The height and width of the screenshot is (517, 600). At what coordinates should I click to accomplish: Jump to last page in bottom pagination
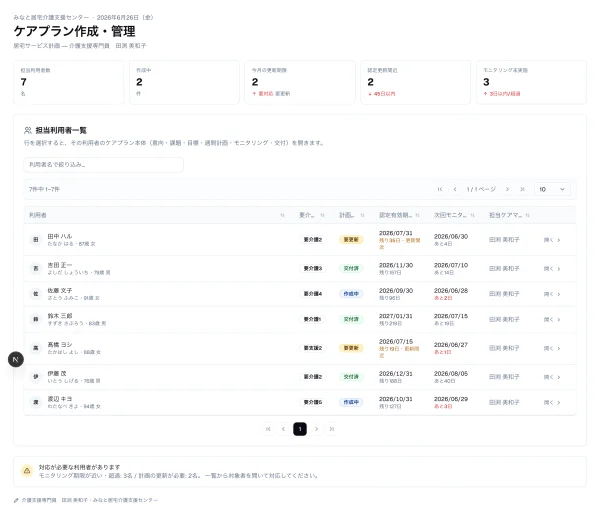(332, 429)
